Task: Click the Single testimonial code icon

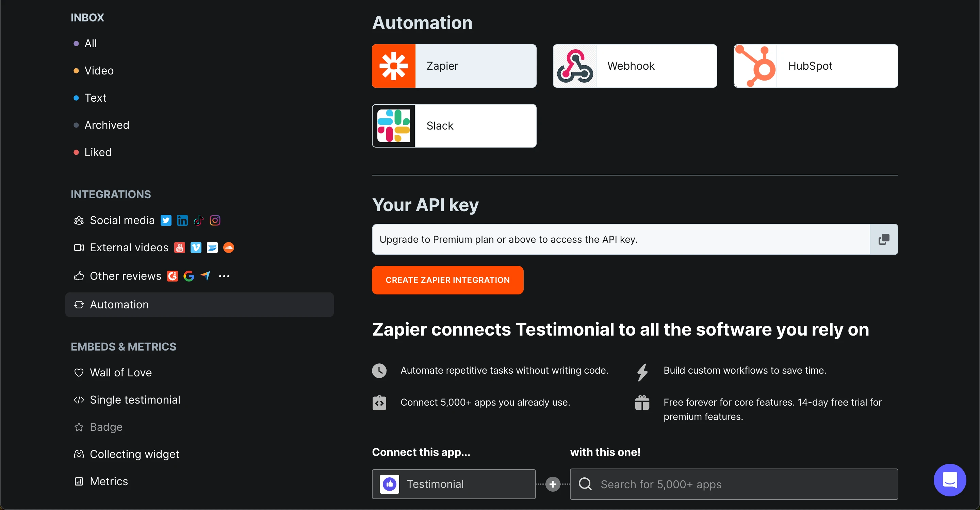Action: [x=79, y=400]
